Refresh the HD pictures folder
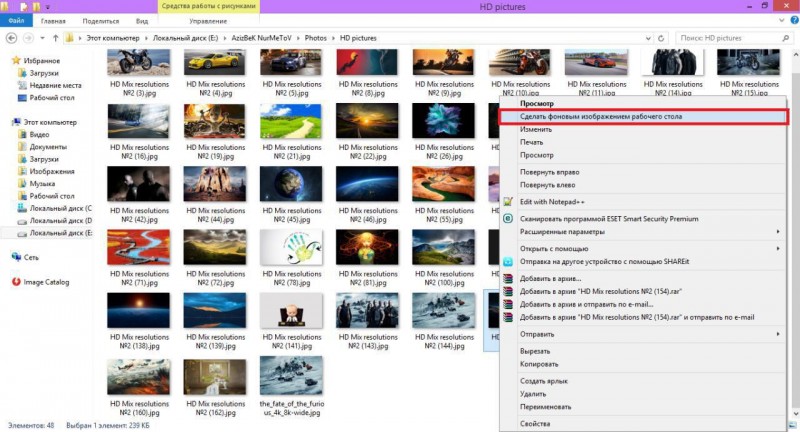The image size is (800, 432). [x=661, y=38]
